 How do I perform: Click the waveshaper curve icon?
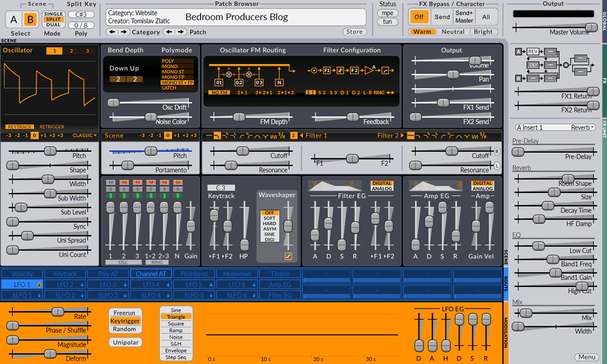tap(288, 256)
